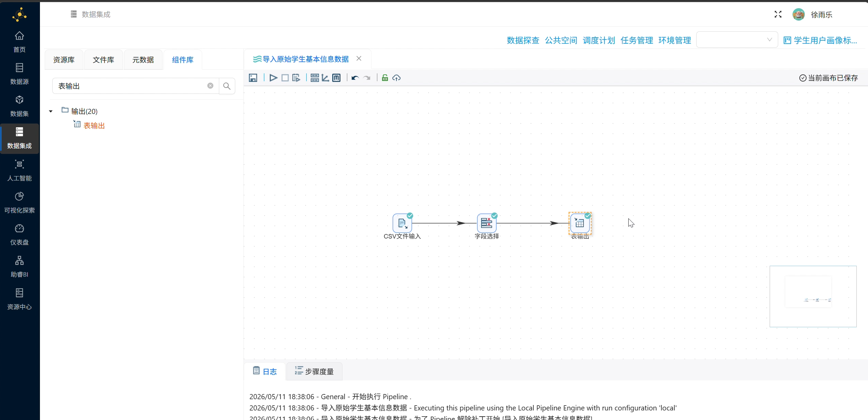Viewport: 868px width, 420px height.
Task: Open the 学生用户画像标... project link
Action: [820, 40]
